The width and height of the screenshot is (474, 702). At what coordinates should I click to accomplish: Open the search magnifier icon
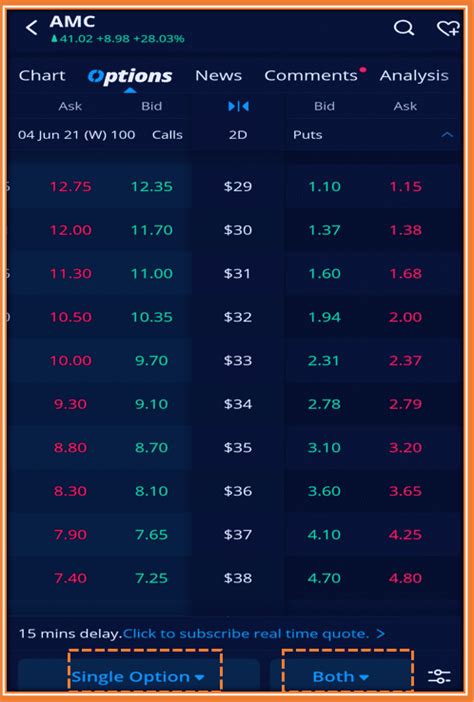tap(404, 28)
